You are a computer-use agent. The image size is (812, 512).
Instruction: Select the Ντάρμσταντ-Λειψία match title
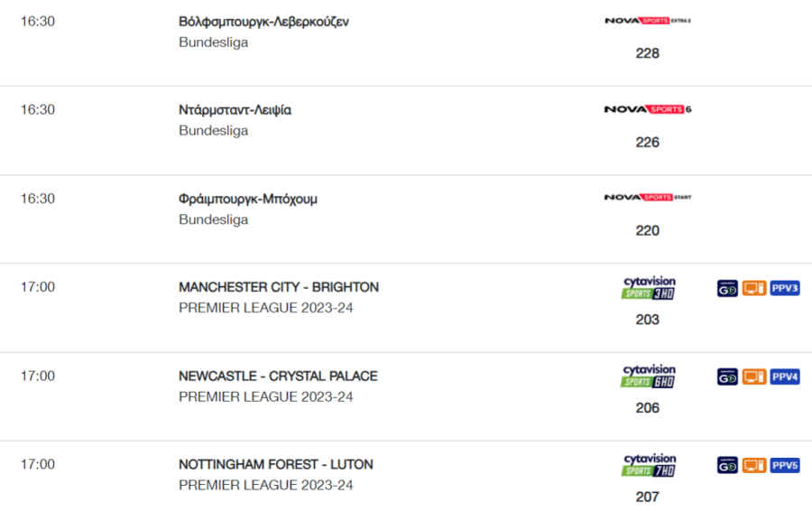click(235, 110)
